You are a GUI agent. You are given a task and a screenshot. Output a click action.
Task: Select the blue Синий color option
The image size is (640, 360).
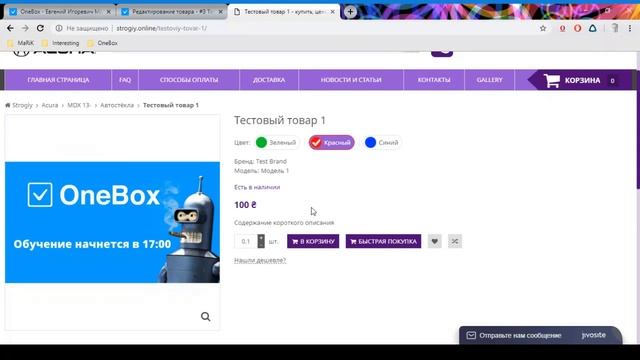click(382, 142)
